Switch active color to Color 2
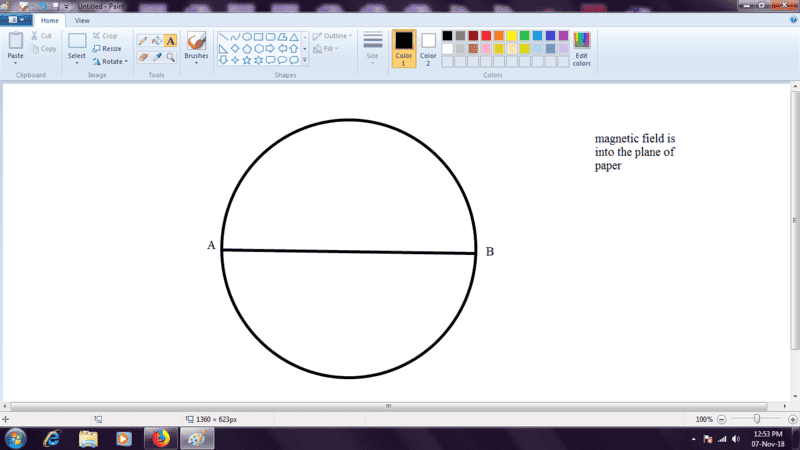 [x=428, y=47]
